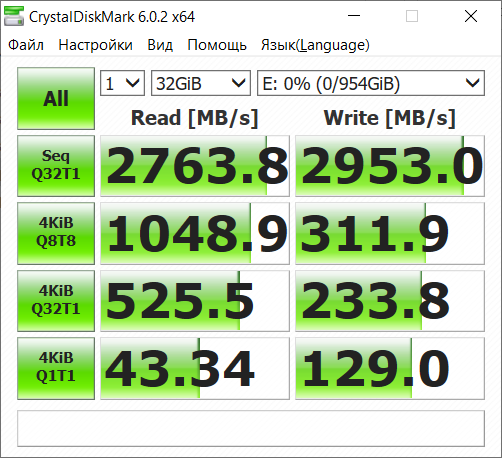Click the empty comment field at bottom
The image size is (502, 458).
pos(251,428)
